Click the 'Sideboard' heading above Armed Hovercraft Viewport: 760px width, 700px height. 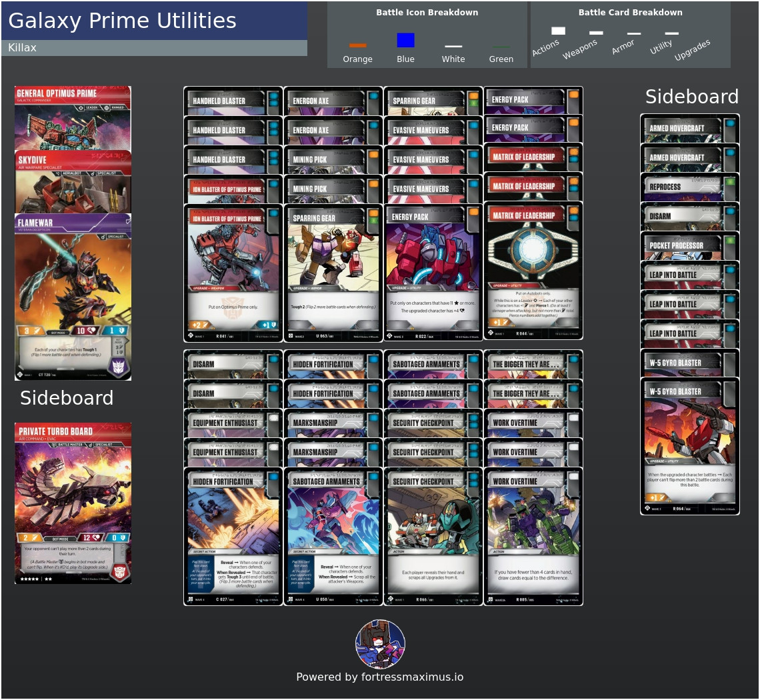tap(691, 97)
